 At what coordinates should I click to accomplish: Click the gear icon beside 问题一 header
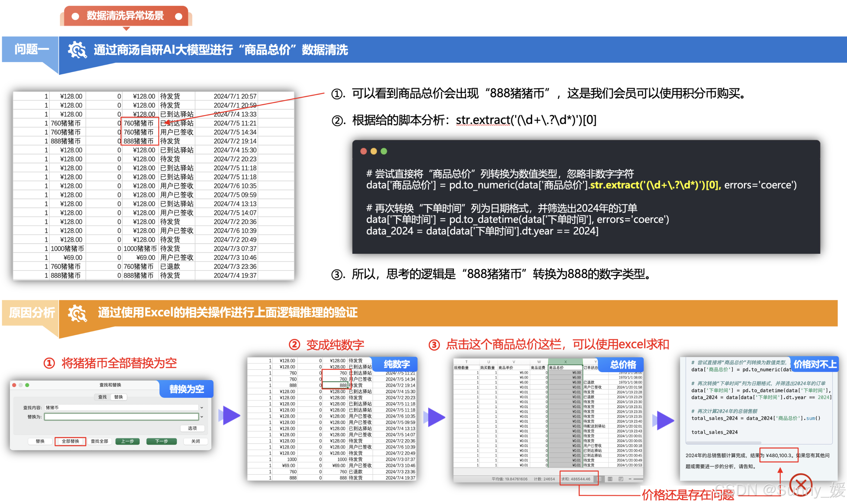click(x=77, y=50)
